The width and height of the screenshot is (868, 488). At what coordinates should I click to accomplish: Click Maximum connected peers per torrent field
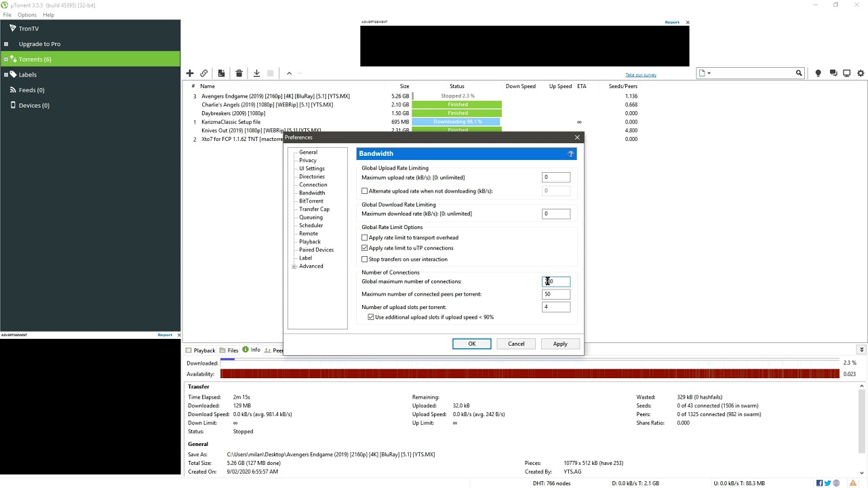pyautogui.click(x=556, y=294)
